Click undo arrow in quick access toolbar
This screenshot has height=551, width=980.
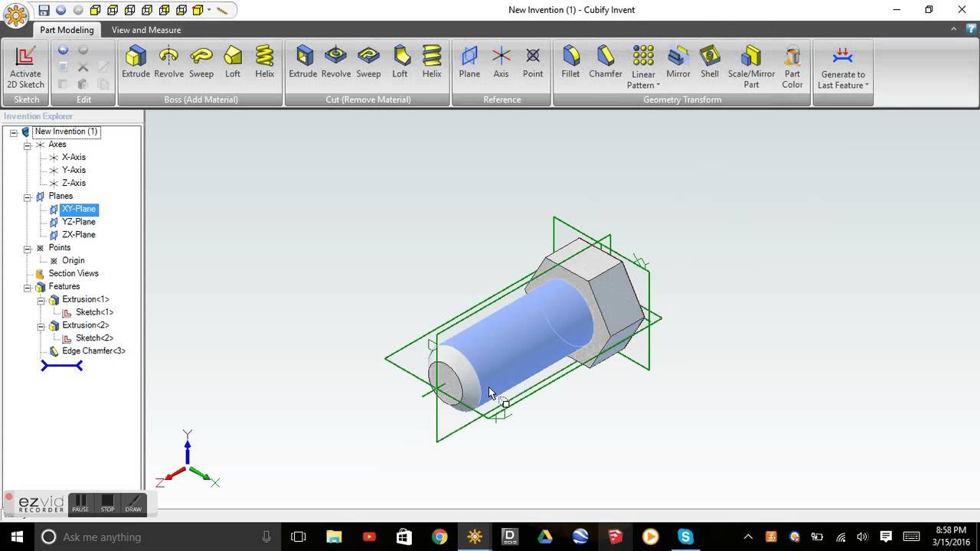(x=60, y=10)
